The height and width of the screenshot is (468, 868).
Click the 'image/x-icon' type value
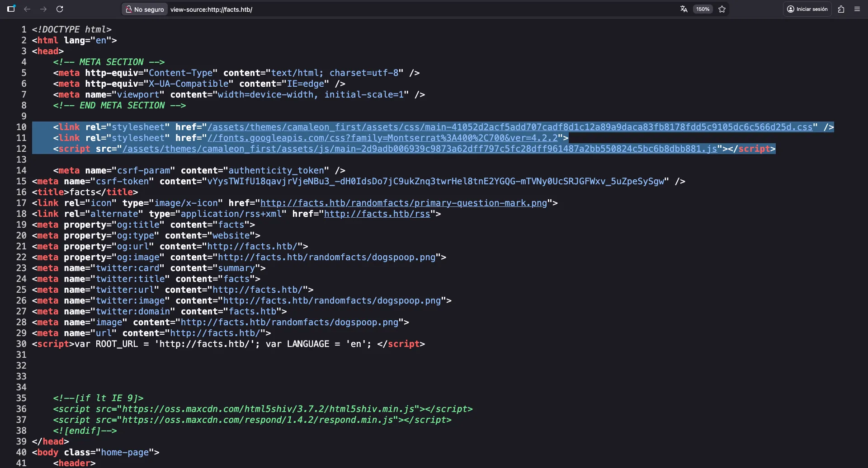186,203
